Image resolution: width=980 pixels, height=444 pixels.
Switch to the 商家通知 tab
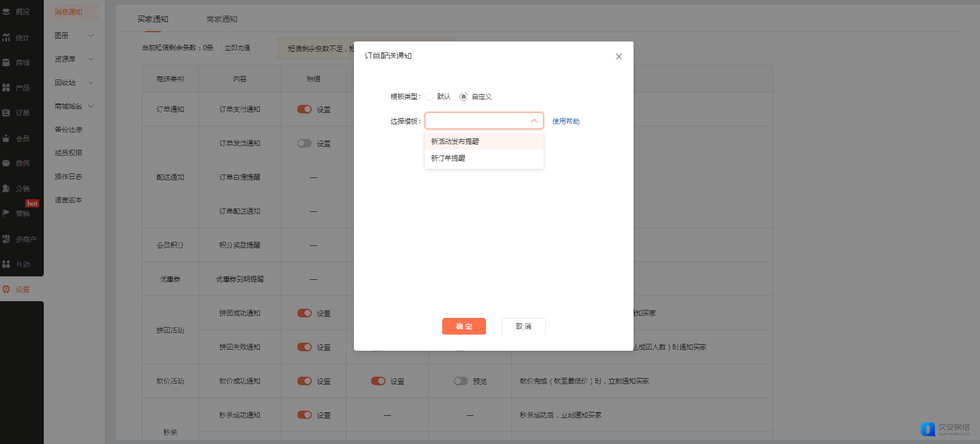(222, 19)
